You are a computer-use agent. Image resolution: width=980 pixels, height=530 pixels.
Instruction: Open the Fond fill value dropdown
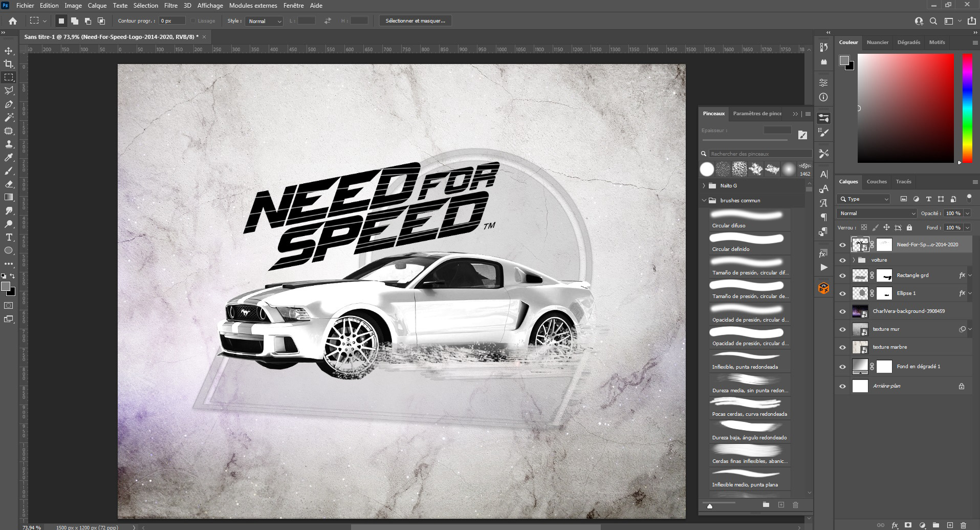click(x=967, y=227)
